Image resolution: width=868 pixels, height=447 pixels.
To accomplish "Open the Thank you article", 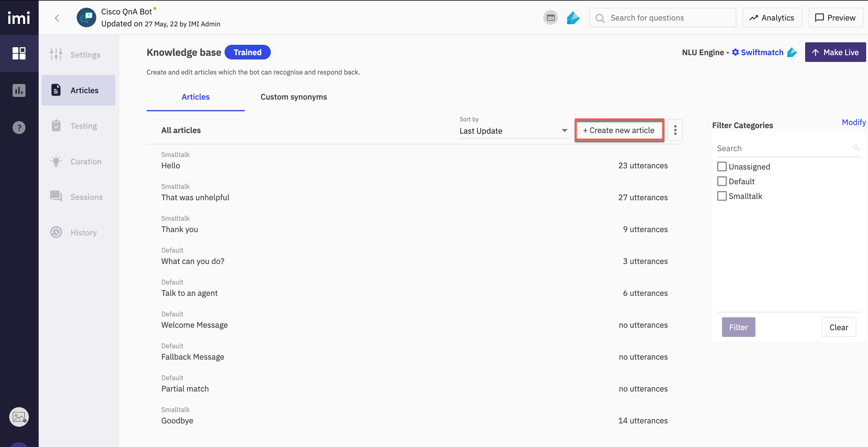I will [x=414, y=225].
